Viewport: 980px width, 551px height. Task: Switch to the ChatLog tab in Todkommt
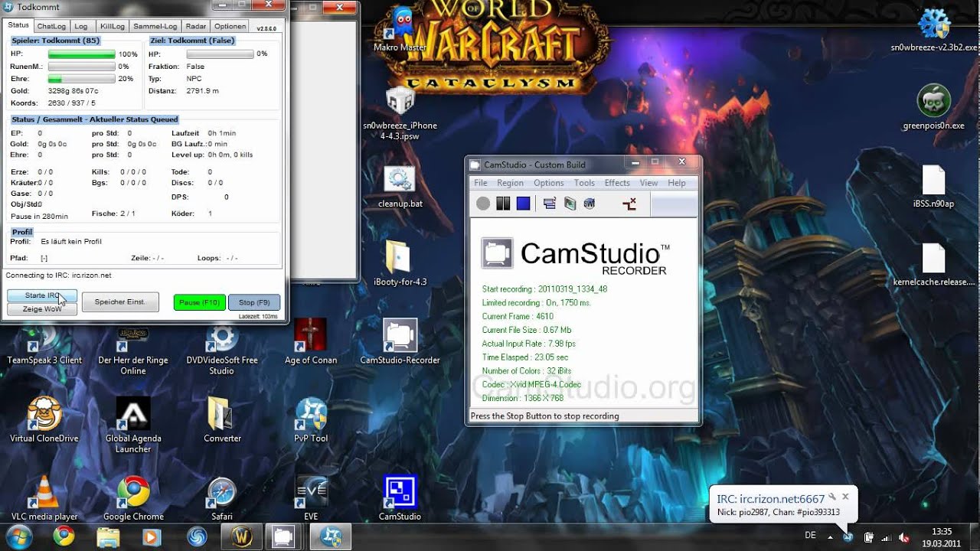click(x=52, y=27)
